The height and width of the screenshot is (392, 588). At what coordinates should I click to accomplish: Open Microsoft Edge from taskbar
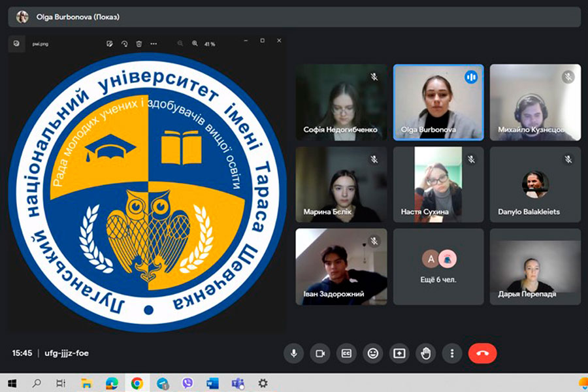(112, 384)
